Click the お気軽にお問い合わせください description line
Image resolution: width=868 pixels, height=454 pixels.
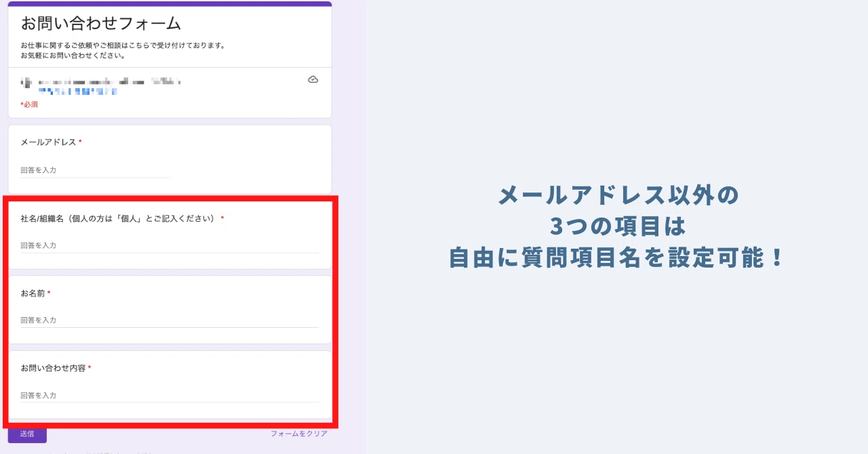pyautogui.click(x=73, y=56)
